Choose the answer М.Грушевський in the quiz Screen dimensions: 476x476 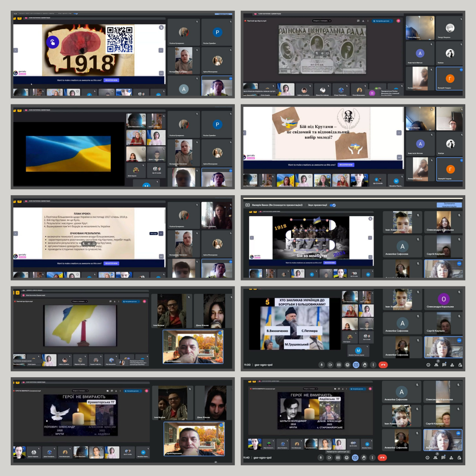tap(296, 344)
